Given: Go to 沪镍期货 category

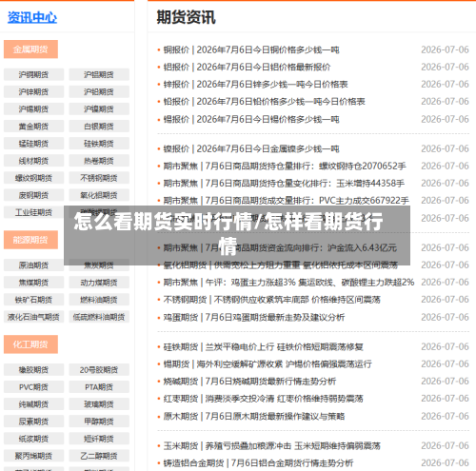Looking at the screenshot, I should pos(99,108).
